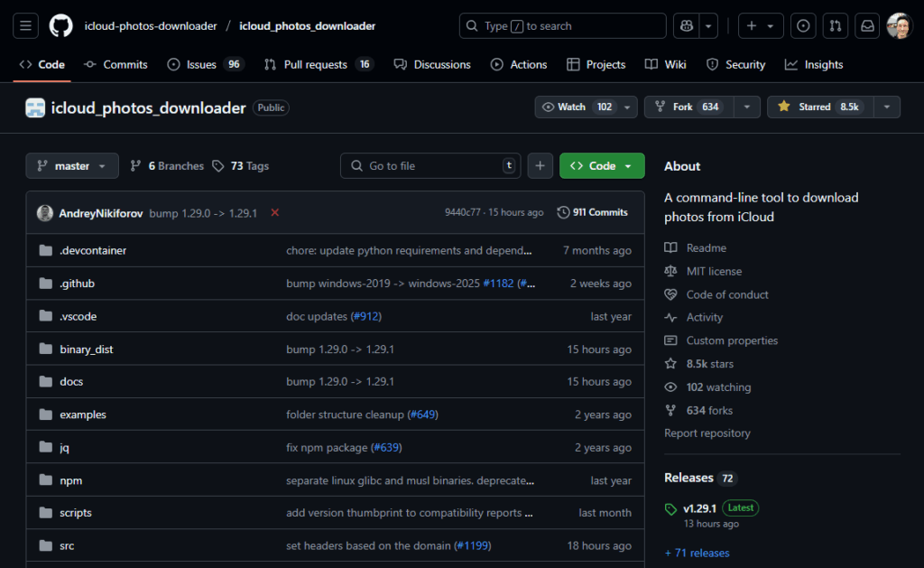This screenshot has width=924, height=568.
Task: Open the Security tab
Action: [x=736, y=65]
